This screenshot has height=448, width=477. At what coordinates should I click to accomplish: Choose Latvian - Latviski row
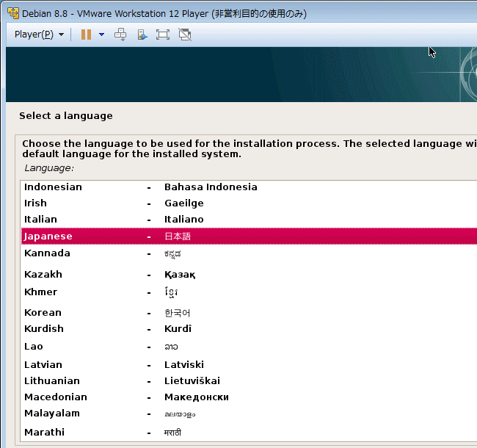click(x=249, y=364)
